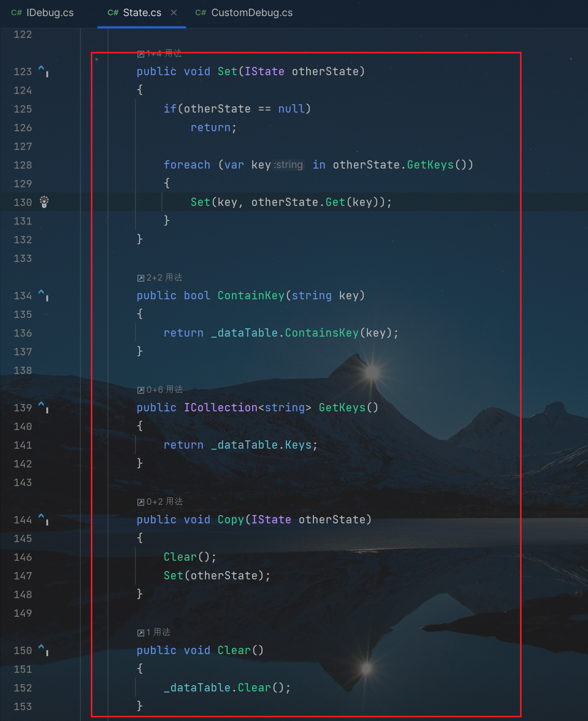Show the "0+2 用法" usages above Copy
This screenshot has height=721, width=588.
(160, 502)
